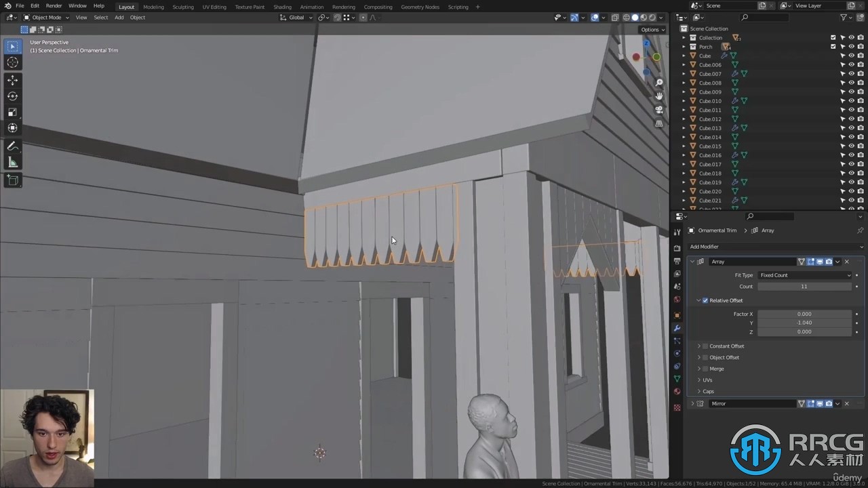Switch to wireframe viewport shading
The width and height of the screenshot is (868, 488).
pyautogui.click(x=626, y=17)
